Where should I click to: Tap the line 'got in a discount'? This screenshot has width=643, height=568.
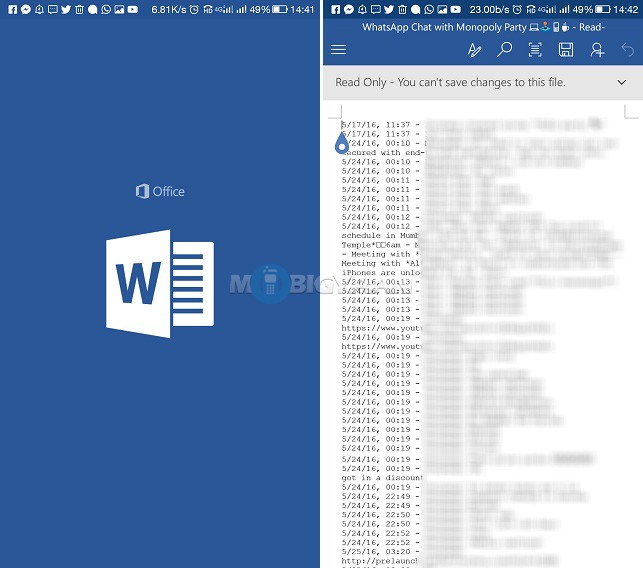click(x=382, y=478)
